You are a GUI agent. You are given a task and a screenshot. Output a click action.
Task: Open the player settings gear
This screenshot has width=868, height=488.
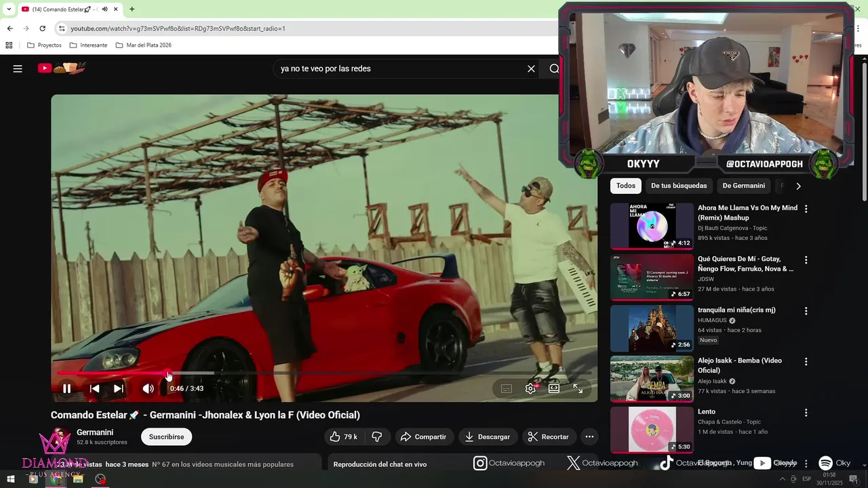point(530,388)
